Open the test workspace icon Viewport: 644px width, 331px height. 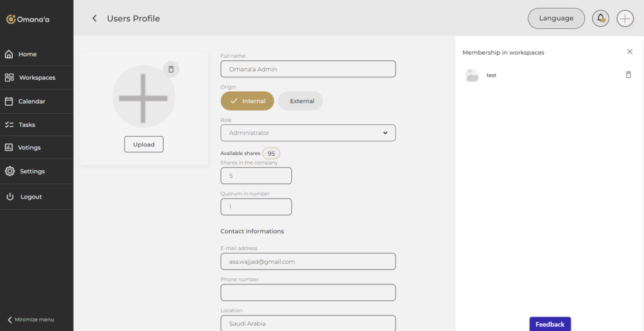pyautogui.click(x=472, y=75)
